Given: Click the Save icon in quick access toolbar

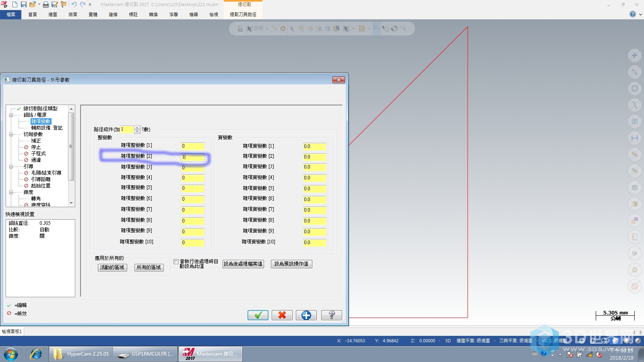Looking at the screenshot, I should point(23,4).
